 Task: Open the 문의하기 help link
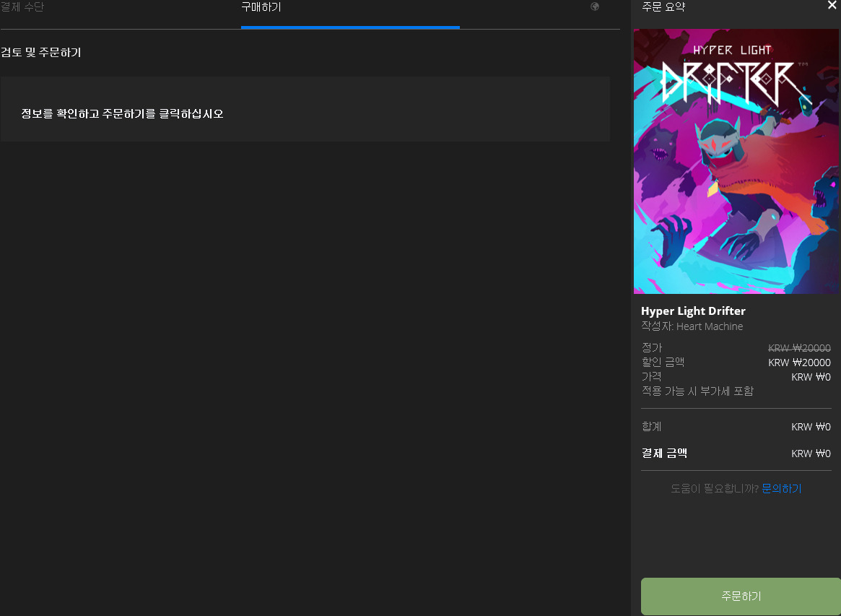[782, 488]
